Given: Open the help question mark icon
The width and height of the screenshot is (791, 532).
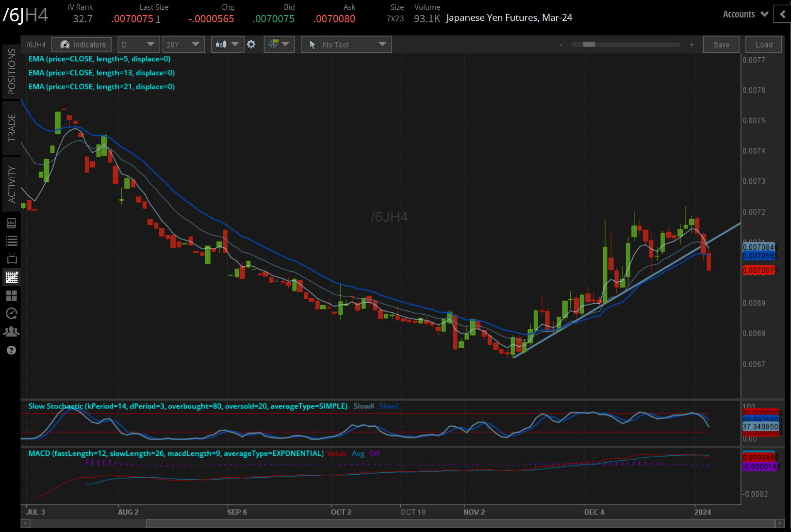Looking at the screenshot, I should coord(11,350).
